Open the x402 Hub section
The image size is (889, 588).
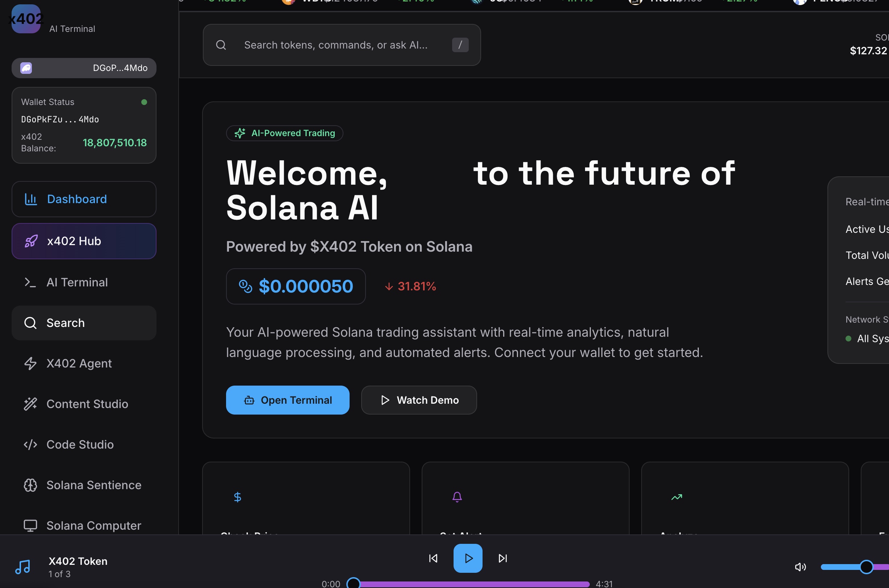tap(84, 241)
